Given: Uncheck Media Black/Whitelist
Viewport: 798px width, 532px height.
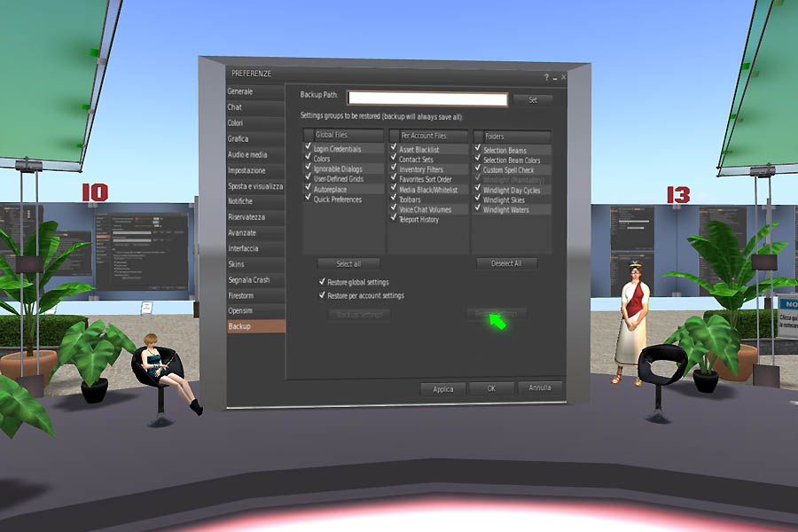Looking at the screenshot, I should 394,189.
